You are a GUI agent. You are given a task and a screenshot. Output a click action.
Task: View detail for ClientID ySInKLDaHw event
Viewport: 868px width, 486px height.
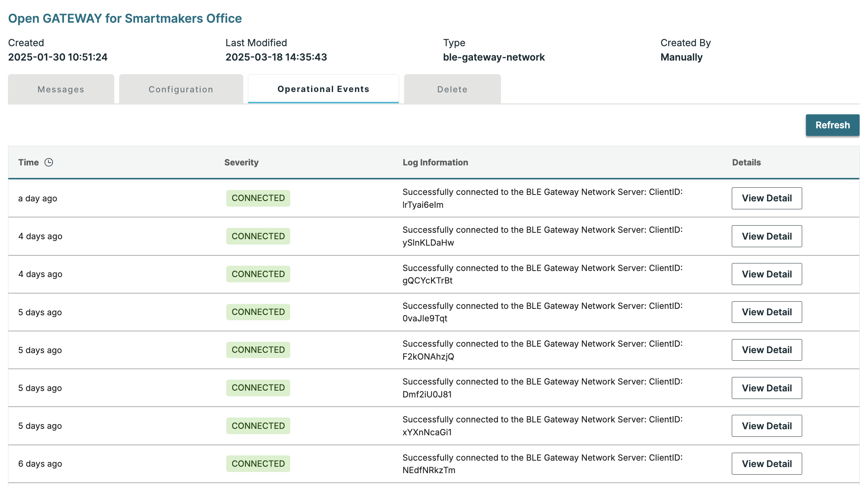(767, 236)
